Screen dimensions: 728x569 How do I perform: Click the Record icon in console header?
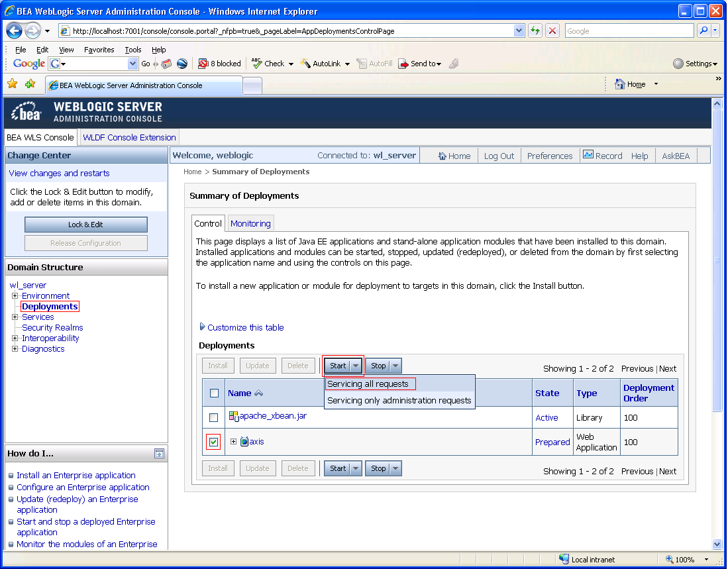click(588, 154)
